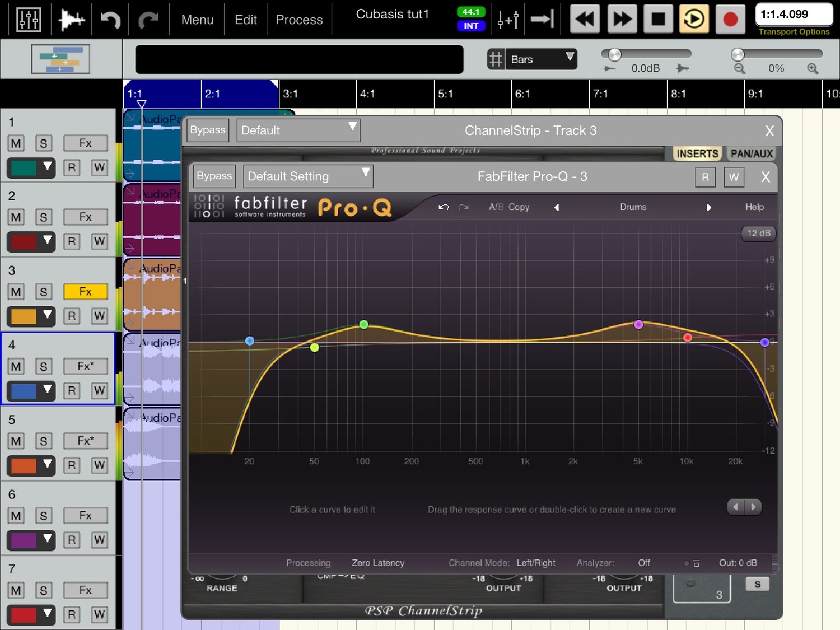The width and height of the screenshot is (840, 630).
Task: Mute track 3
Action: (x=16, y=292)
